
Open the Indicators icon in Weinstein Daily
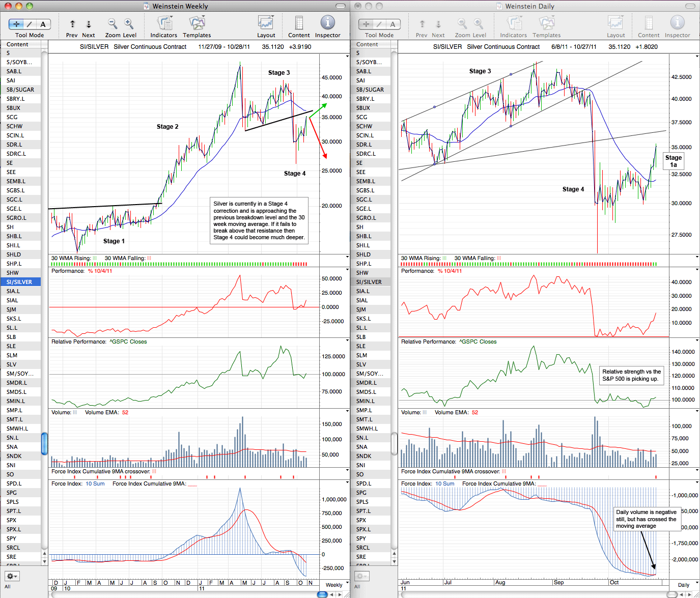(514, 23)
